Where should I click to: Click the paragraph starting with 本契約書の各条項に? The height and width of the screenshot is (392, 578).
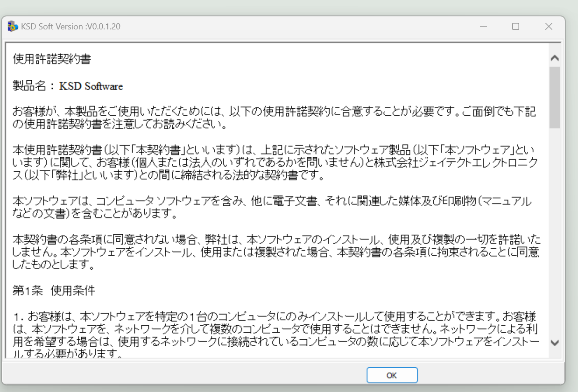point(277,252)
